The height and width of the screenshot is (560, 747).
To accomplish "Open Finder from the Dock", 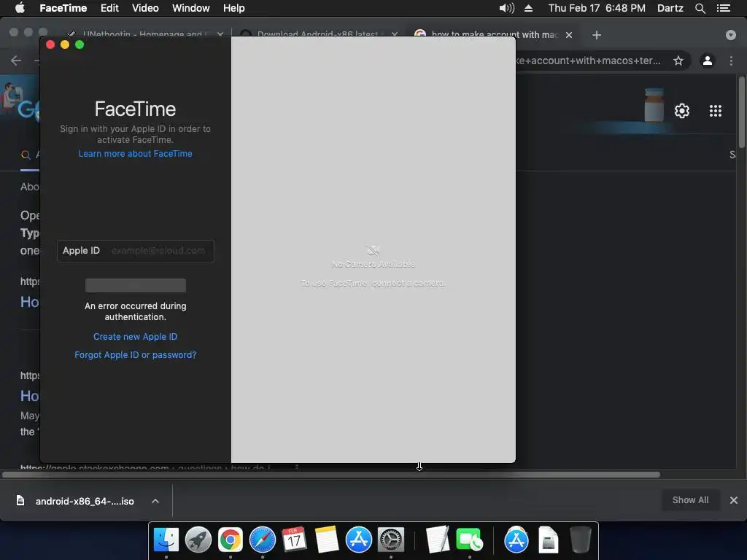I will 166,540.
